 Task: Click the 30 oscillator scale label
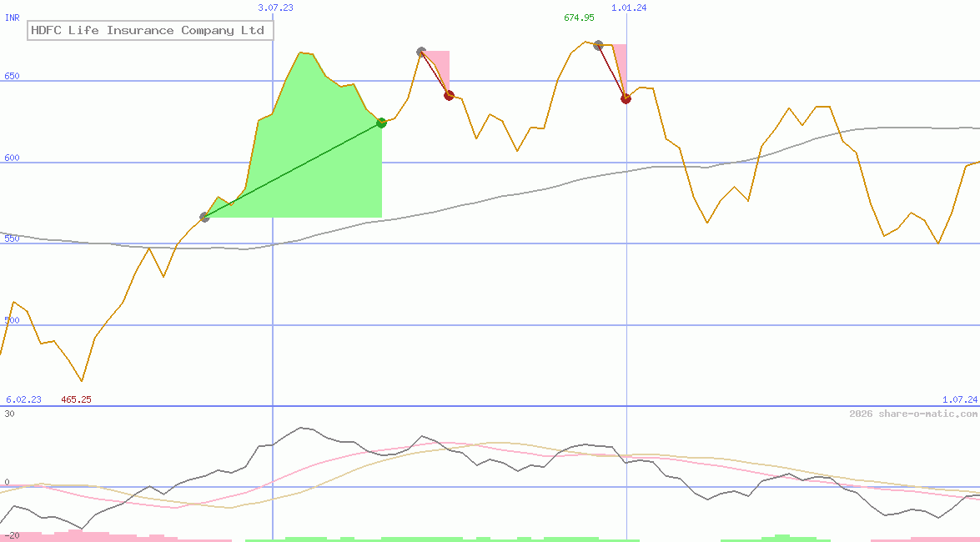point(8,410)
